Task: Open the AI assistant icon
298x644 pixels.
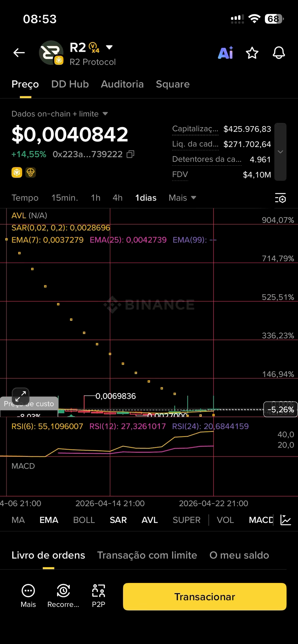Action: [226, 53]
